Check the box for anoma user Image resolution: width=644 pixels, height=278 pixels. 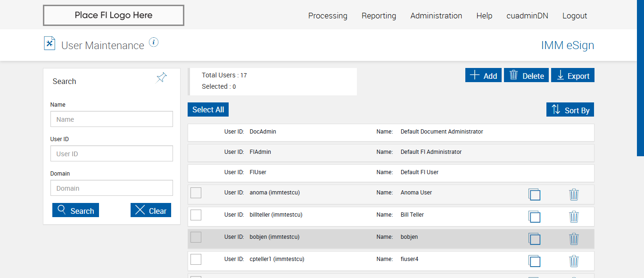[196, 193]
